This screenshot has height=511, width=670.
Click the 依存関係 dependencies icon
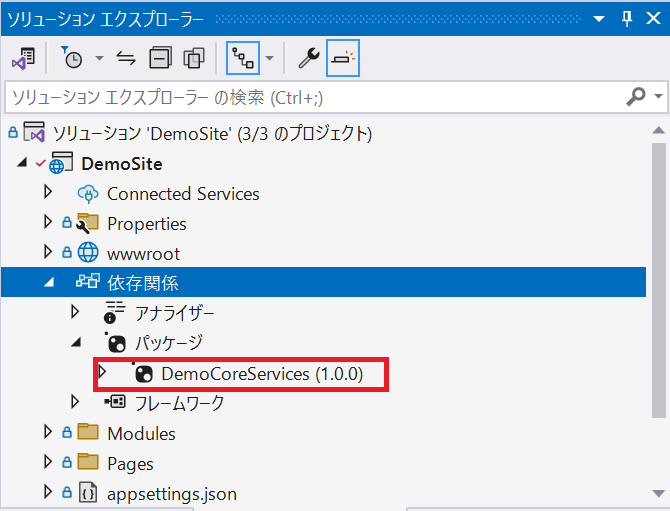88,281
